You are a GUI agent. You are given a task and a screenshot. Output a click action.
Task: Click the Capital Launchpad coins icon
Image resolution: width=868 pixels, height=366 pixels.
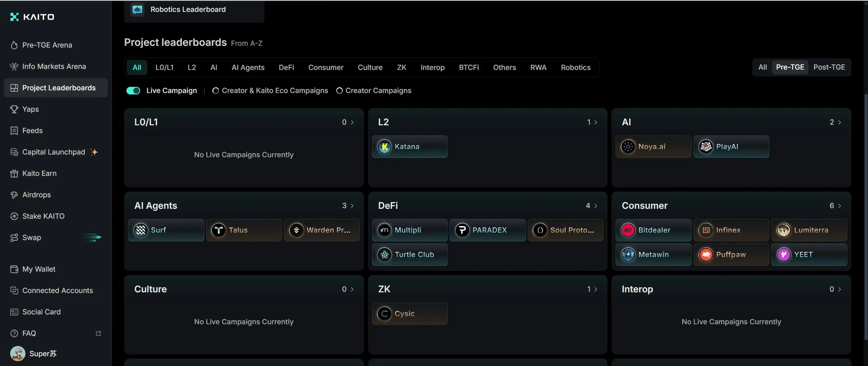[14, 152]
